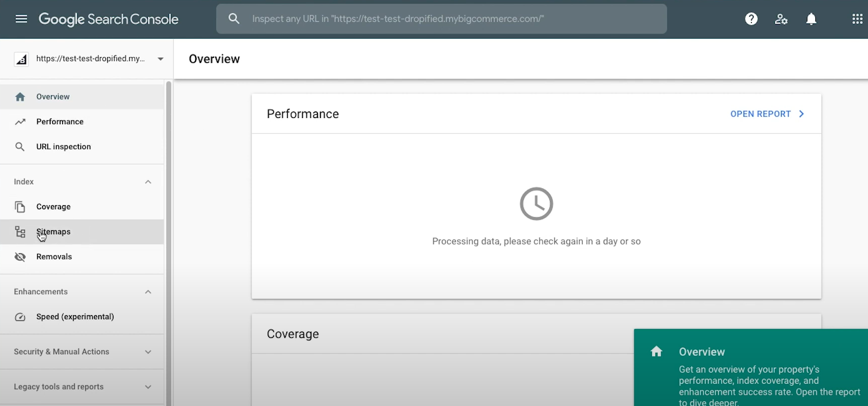The height and width of the screenshot is (406, 868).
Task: Expand Security & Manual Actions section
Action: click(82, 352)
